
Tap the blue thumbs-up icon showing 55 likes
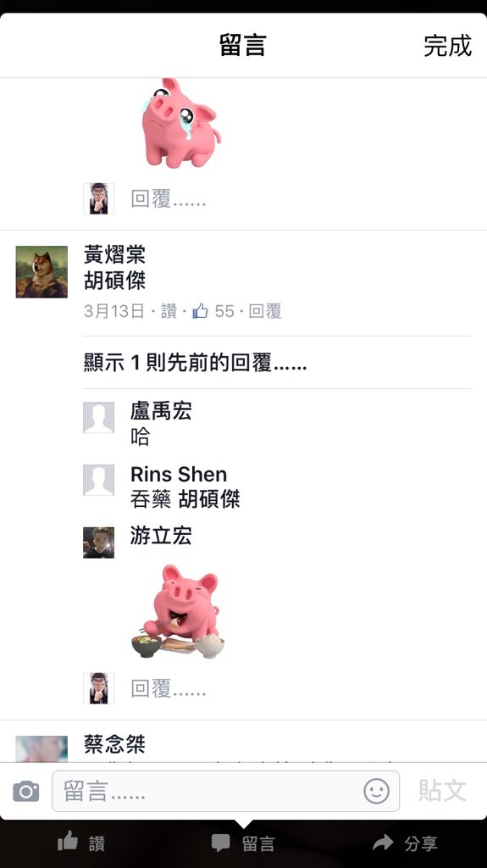click(x=200, y=311)
